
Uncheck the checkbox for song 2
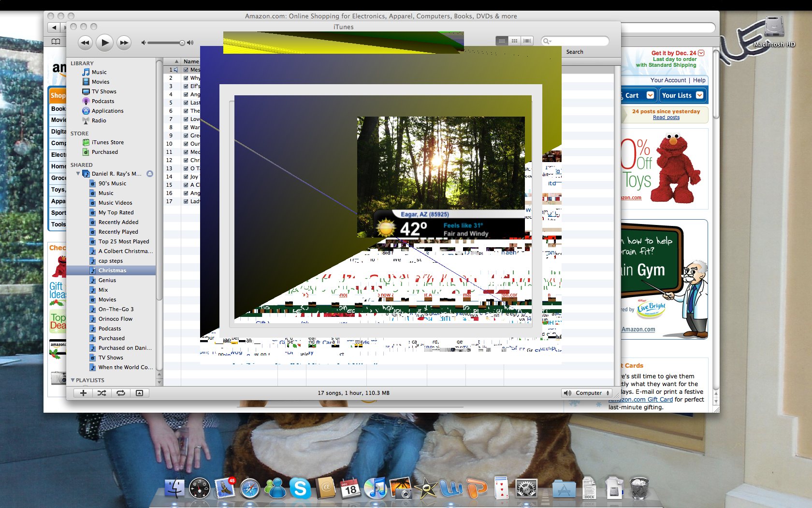(x=186, y=78)
